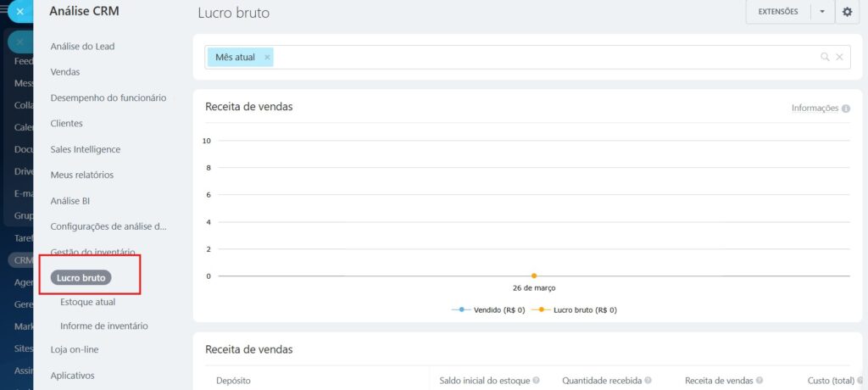Expand Gestão do inventário menu section
Screen dimensions: 868x390
(92, 252)
